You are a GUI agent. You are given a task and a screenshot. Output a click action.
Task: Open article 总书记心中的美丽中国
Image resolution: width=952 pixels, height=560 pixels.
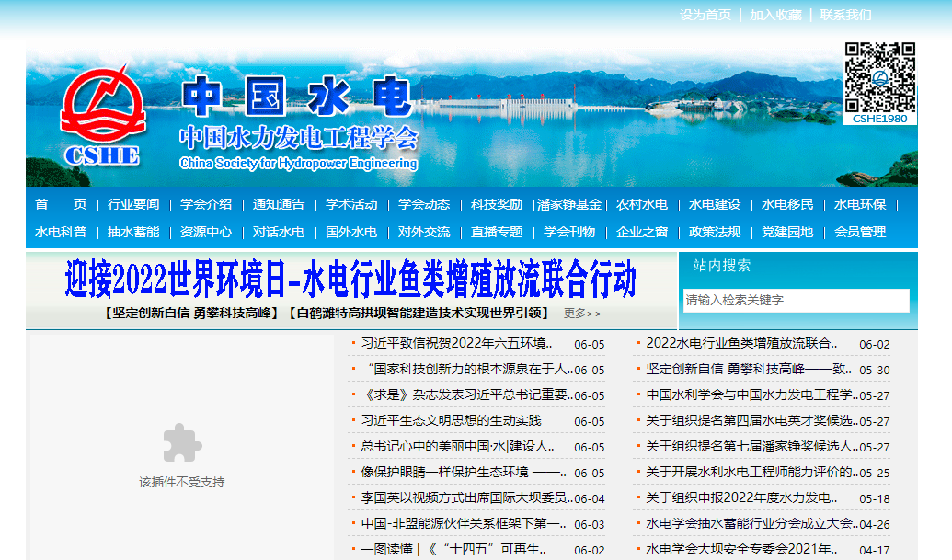458,447
